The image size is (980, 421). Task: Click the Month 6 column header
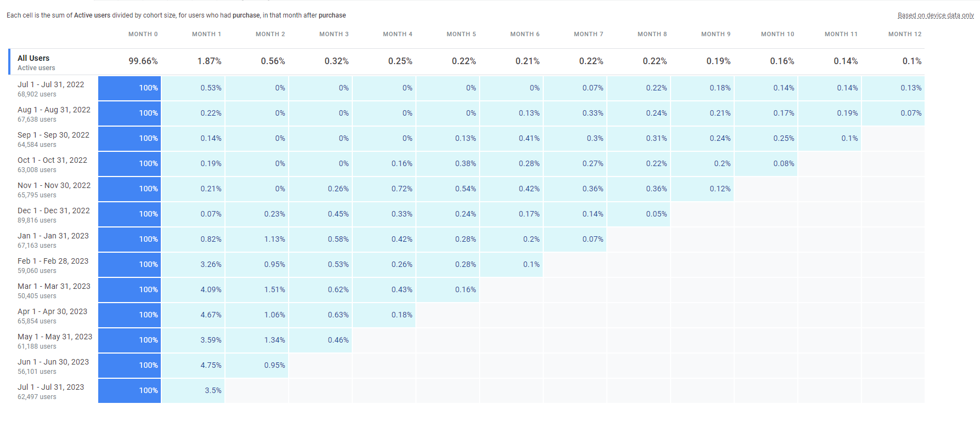coord(525,34)
